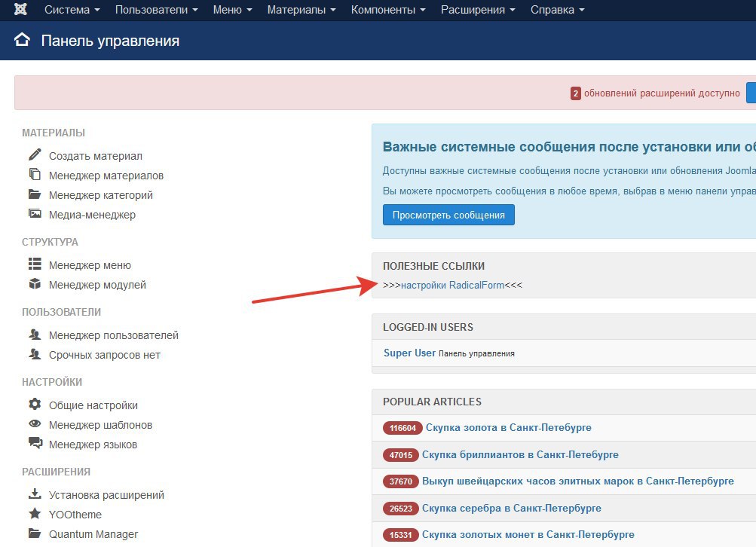Open the Пользователи dropdown menu

(x=157, y=10)
